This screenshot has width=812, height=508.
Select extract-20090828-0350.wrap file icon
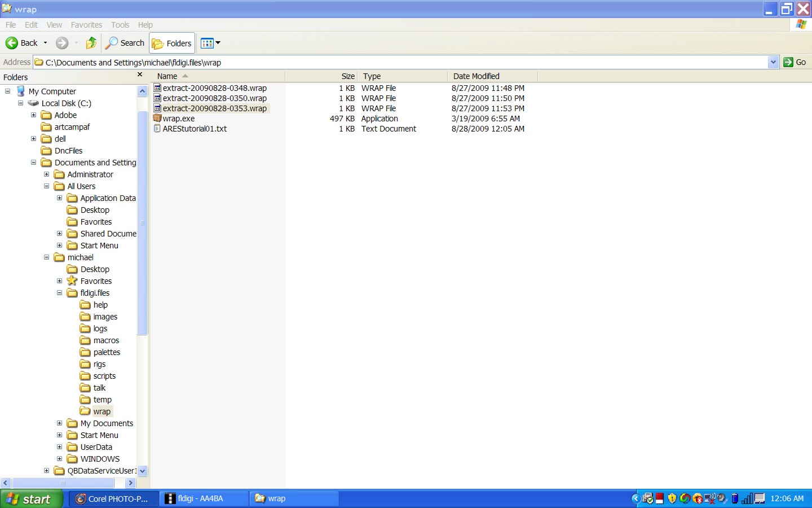pos(157,98)
